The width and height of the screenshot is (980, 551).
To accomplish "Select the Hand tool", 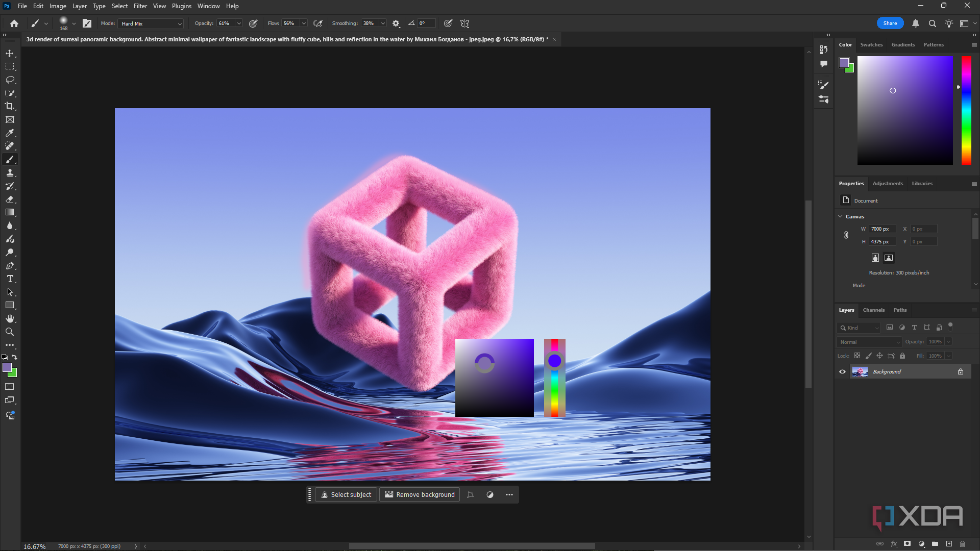I will pos(10,319).
